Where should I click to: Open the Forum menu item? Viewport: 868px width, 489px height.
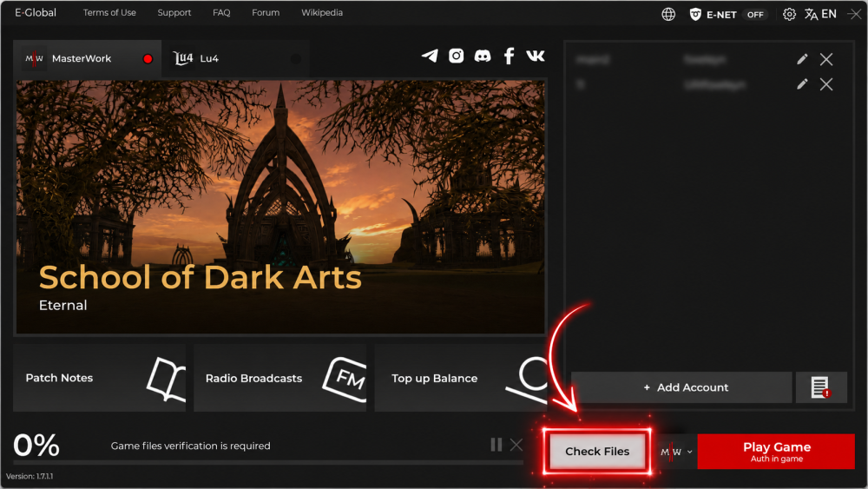pyautogui.click(x=266, y=12)
